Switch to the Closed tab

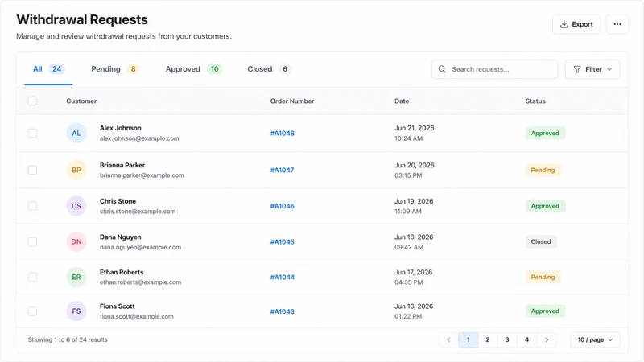268,69
